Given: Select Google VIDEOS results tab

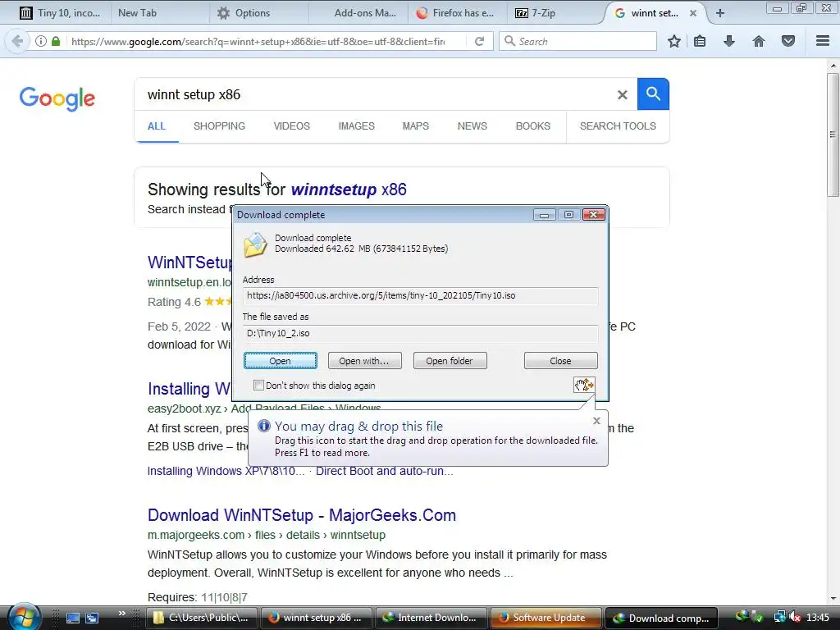Looking at the screenshot, I should pyautogui.click(x=291, y=126).
